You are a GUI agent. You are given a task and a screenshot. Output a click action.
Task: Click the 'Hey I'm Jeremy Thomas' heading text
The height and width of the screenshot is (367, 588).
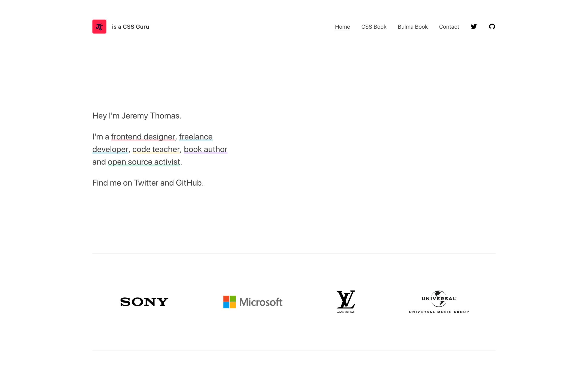137,116
